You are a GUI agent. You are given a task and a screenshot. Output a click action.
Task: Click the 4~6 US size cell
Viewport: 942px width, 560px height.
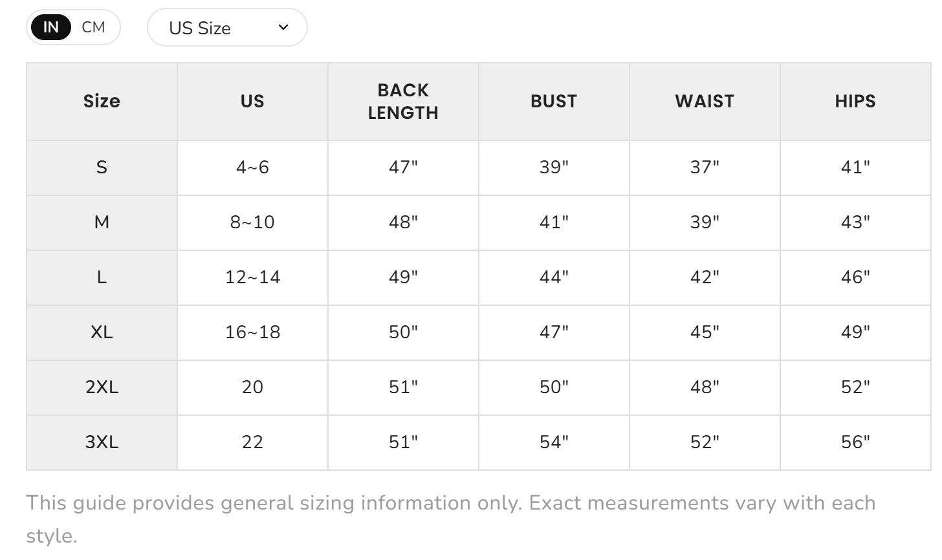click(252, 167)
